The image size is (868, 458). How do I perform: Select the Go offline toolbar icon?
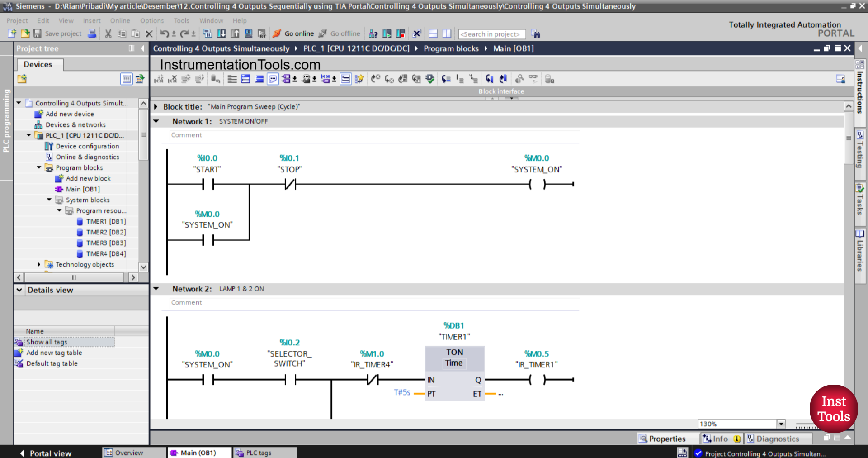pyautogui.click(x=322, y=33)
